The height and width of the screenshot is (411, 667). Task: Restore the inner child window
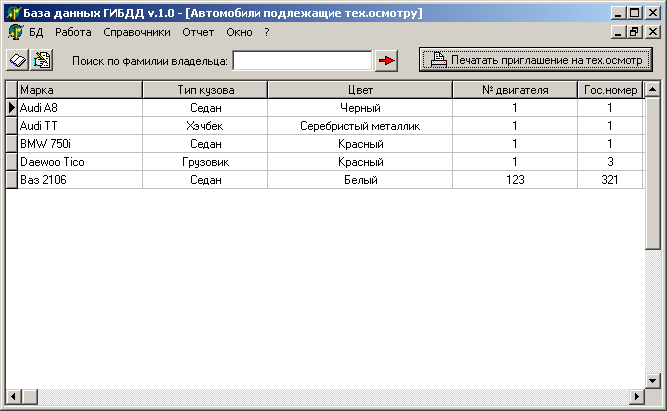point(634,32)
